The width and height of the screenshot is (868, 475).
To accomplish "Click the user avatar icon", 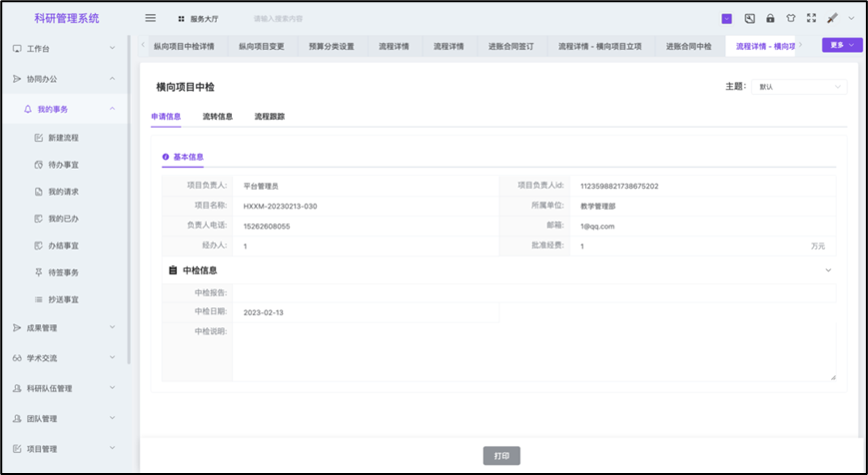I will click(x=832, y=18).
